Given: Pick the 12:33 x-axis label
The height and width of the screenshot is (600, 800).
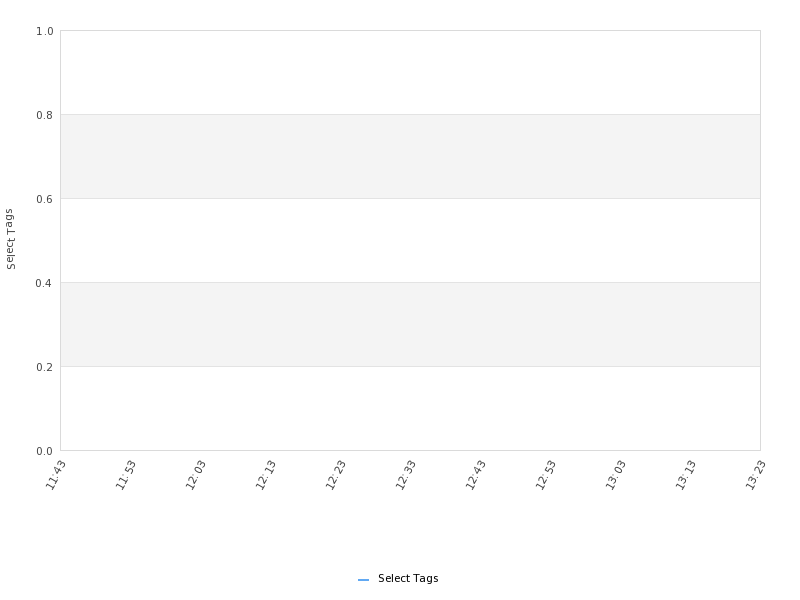Looking at the screenshot, I should click(406, 474).
